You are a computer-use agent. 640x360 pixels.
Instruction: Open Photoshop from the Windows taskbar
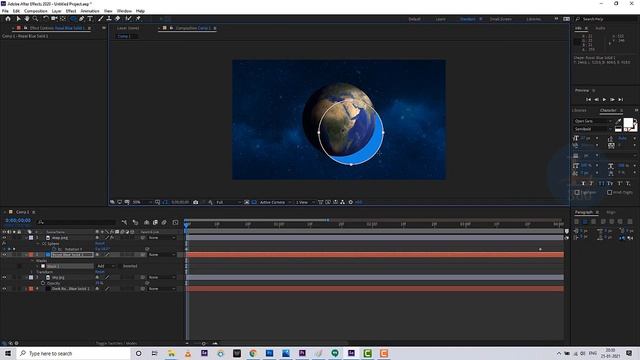[x=269, y=353]
